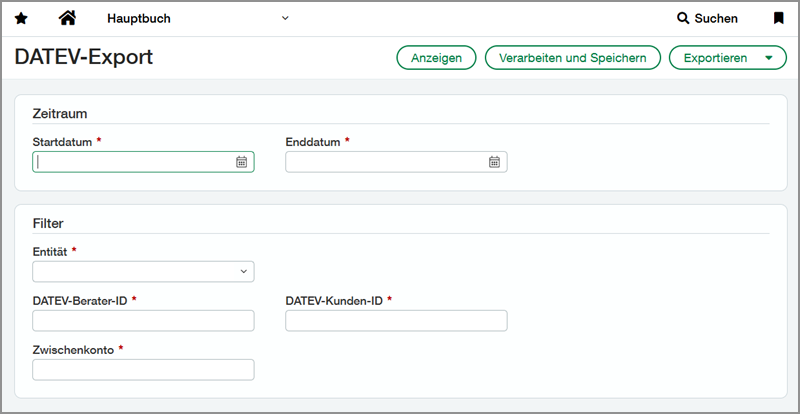Go to the home page icon

tap(67, 18)
